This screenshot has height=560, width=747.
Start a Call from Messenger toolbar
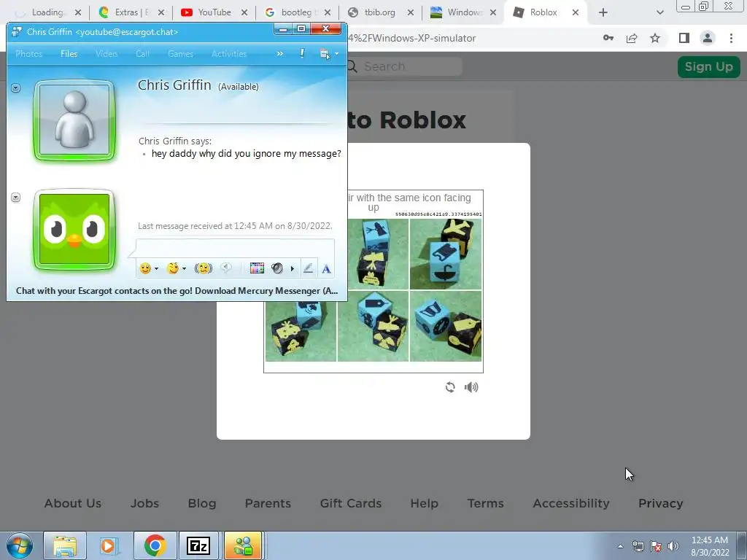(142, 54)
